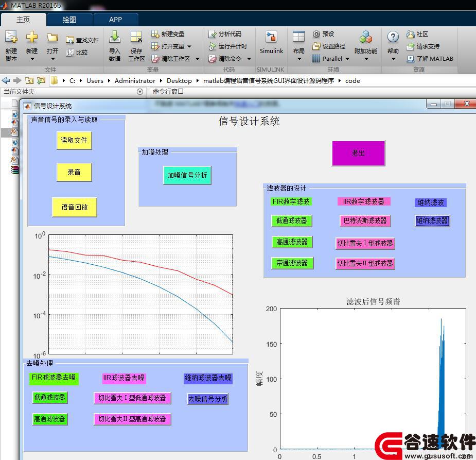
Task: Click Denoised Signal Analysis (去噪信号分析) button
Action: (x=208, y=399)
